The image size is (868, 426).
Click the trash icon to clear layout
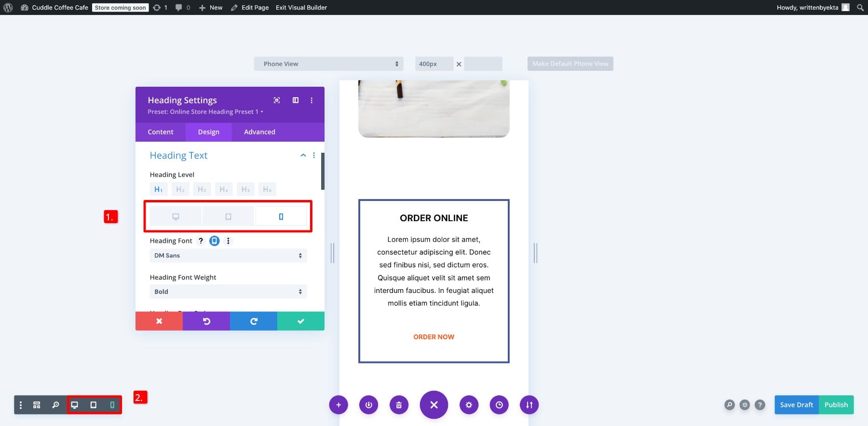(x=399, y=405)
